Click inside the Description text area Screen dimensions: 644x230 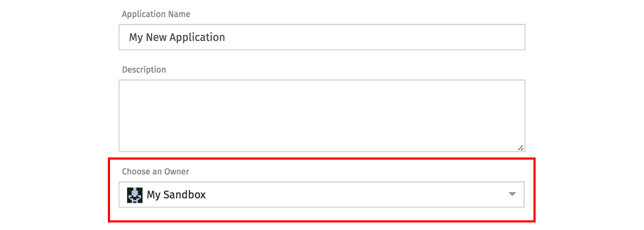[321, 116]
